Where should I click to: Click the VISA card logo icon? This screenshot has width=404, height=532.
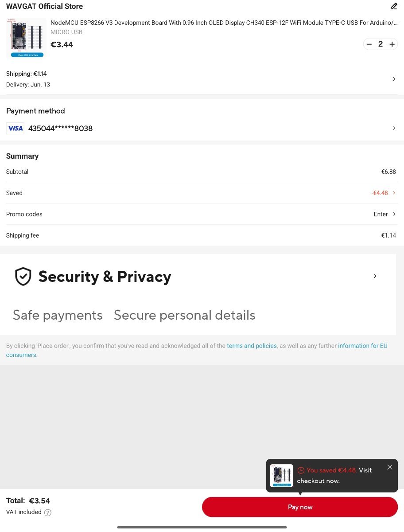click(15, 129)
